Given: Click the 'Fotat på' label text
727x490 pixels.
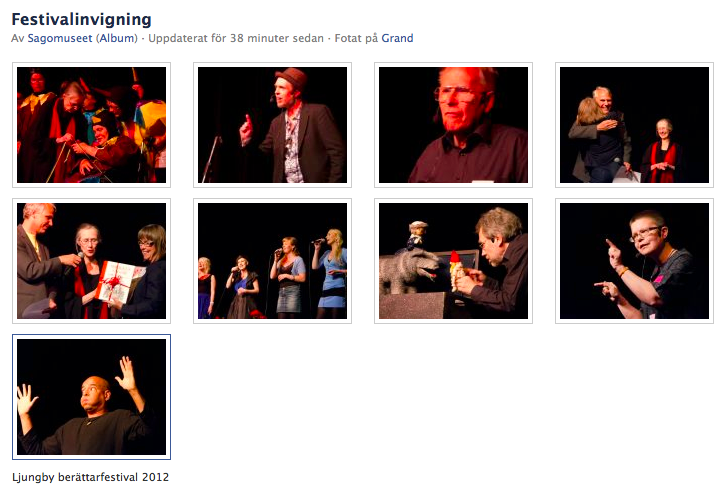Looking at the screenshot, I should click(x=355, y=38).
